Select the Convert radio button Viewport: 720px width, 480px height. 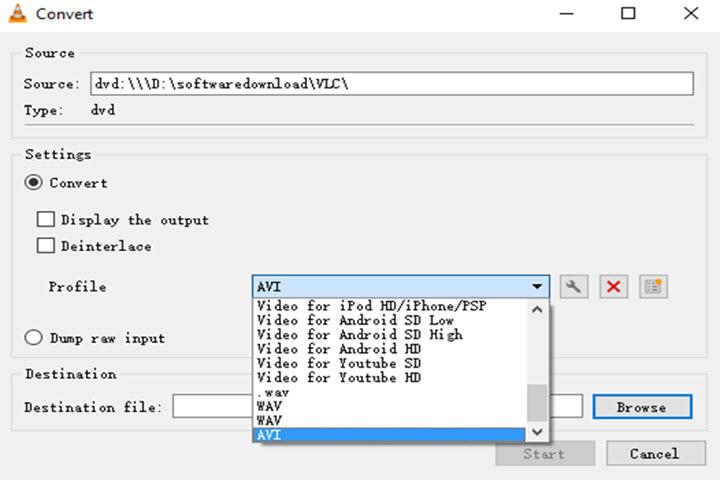tap(34, 182)
